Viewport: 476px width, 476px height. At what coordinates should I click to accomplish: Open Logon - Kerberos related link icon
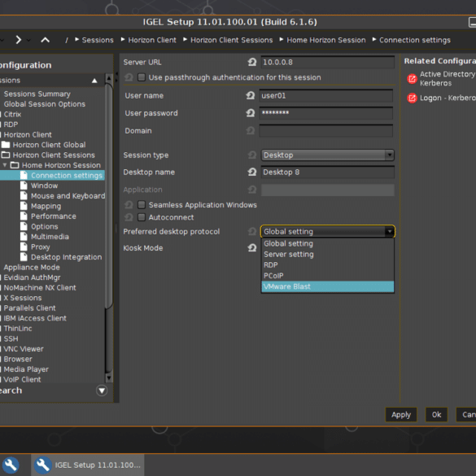pyautogui.click(x=412, y=98)
